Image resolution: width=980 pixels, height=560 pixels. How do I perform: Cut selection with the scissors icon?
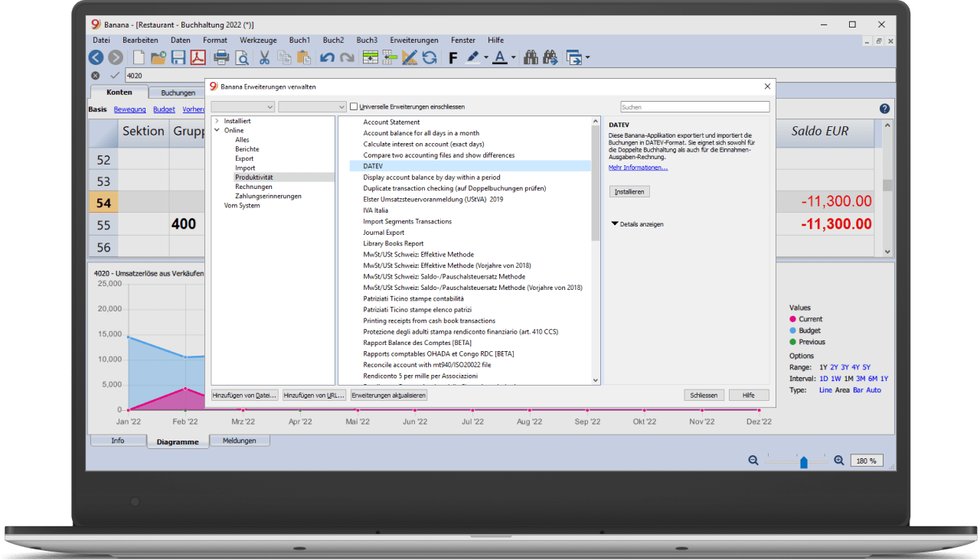(264, 57)
